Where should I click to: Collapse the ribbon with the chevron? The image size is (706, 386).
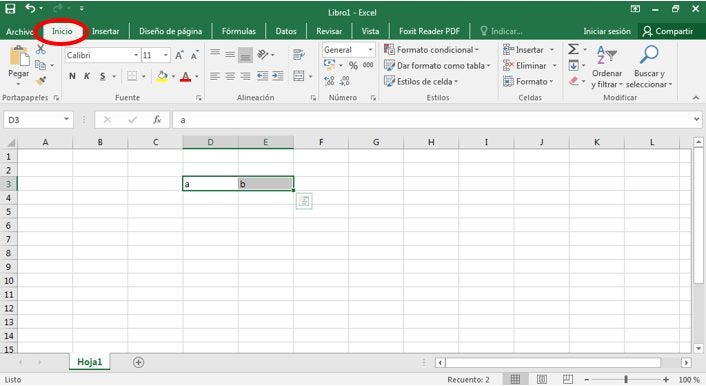pyautogui.click(x=696, y=98)
